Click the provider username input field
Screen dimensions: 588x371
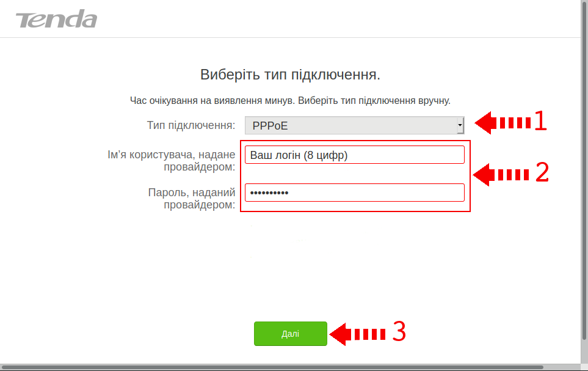354,155
